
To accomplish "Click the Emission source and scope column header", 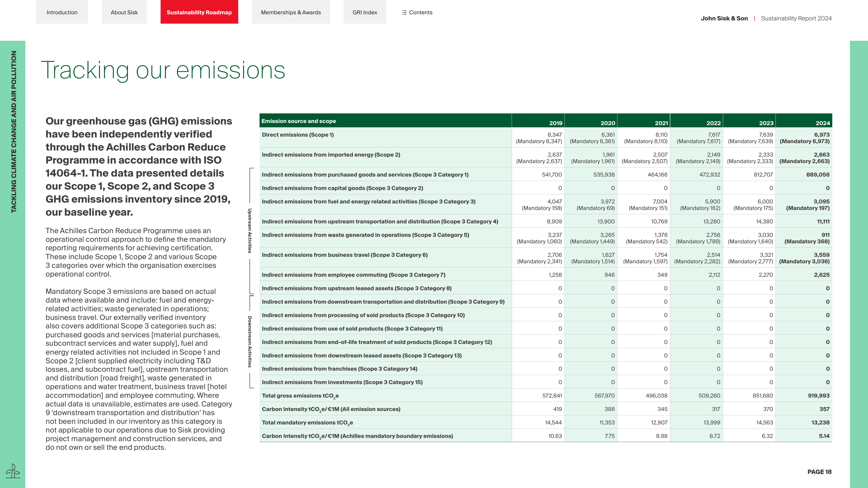I will coord(299,121).
